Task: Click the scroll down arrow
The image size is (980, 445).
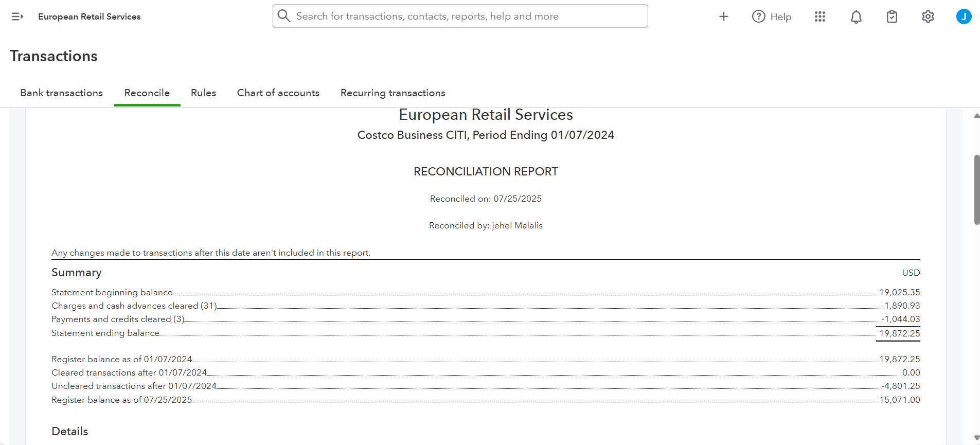Action: coord(976,438)
